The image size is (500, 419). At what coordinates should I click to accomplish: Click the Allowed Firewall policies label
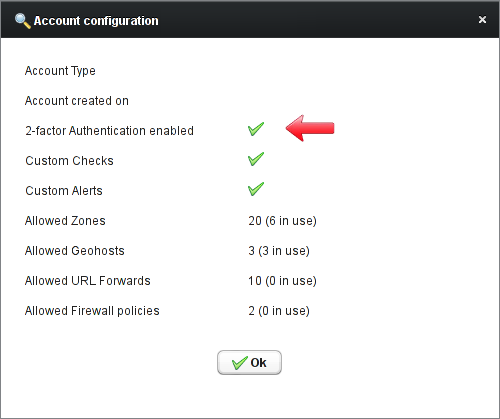92,311
